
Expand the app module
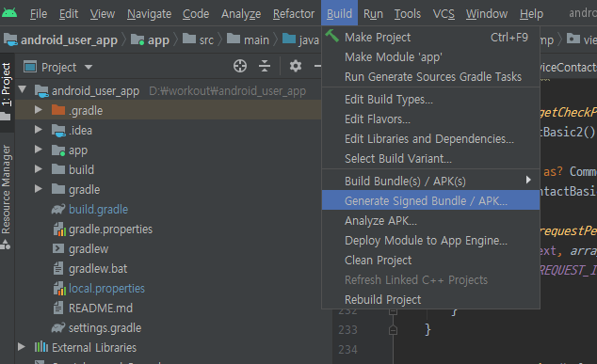(38, 150)
